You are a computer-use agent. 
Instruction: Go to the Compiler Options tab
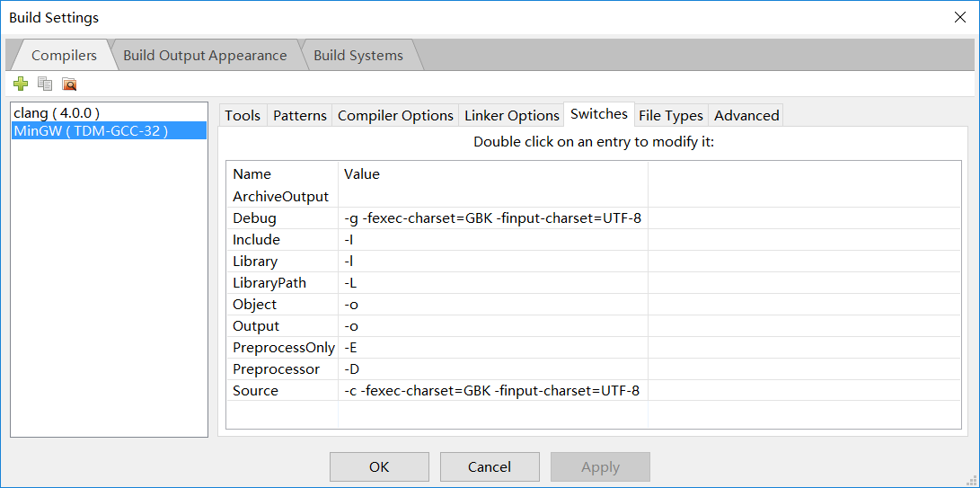pos(395,115)
